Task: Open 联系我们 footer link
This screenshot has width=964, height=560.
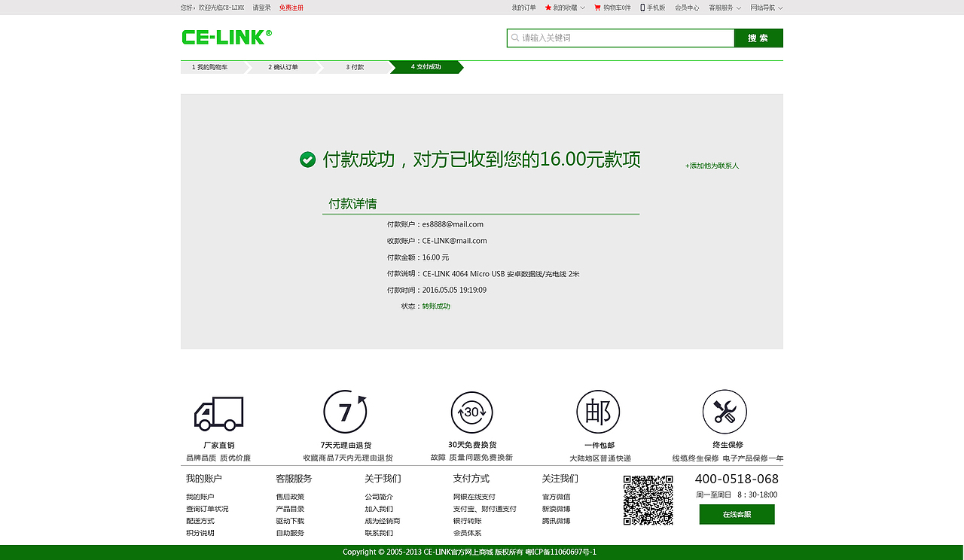Action: [379, 533]
